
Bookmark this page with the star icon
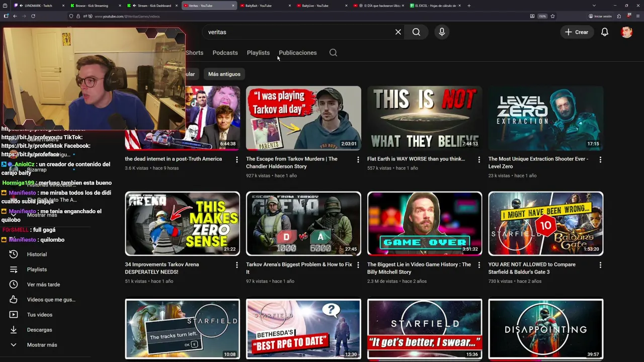pos(552,16)
